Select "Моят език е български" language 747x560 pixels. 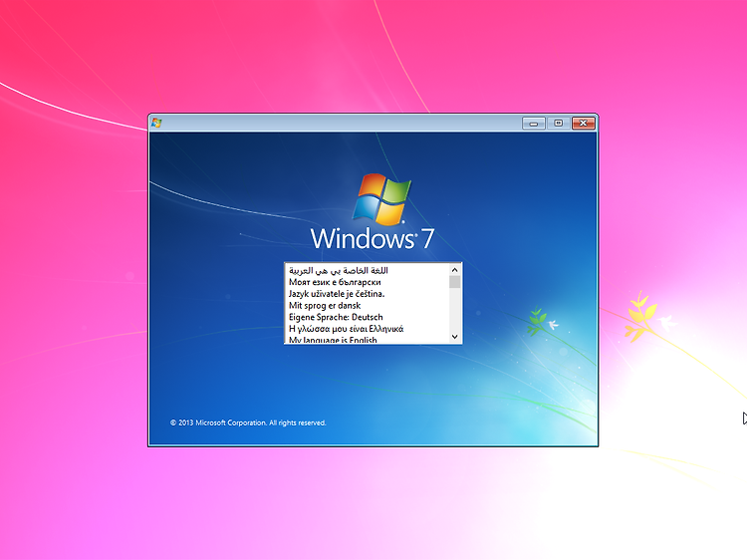pyautogui.click(x=367, y=282)
